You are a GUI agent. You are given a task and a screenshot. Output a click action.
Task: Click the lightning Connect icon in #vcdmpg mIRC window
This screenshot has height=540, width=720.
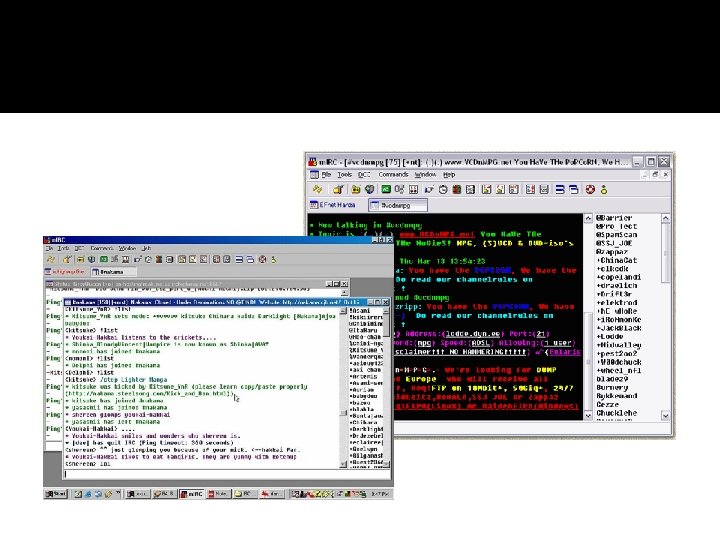tap(317, 189)
